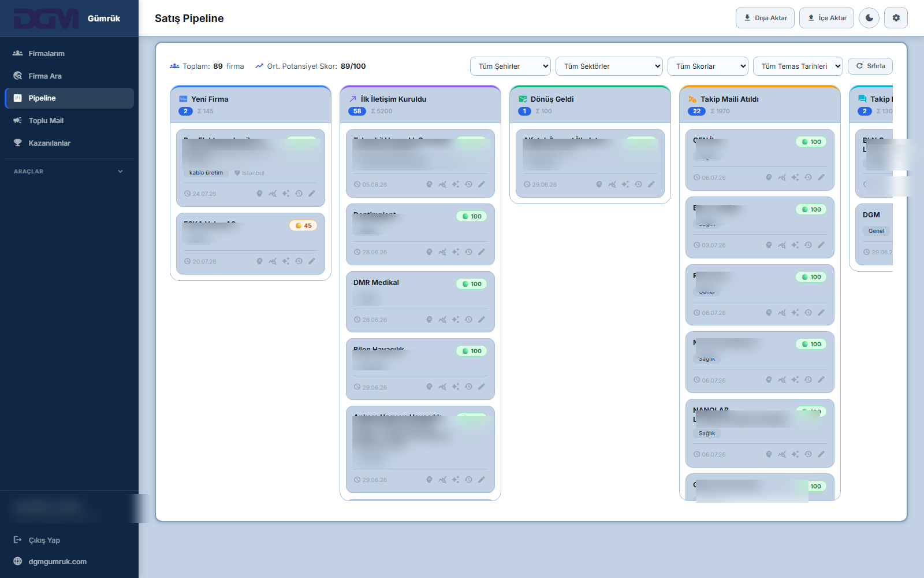Click the 22 count badge in Takip Maili Atıldı
The width and height of the screenshot is (924, 578).
coord(696,111)
